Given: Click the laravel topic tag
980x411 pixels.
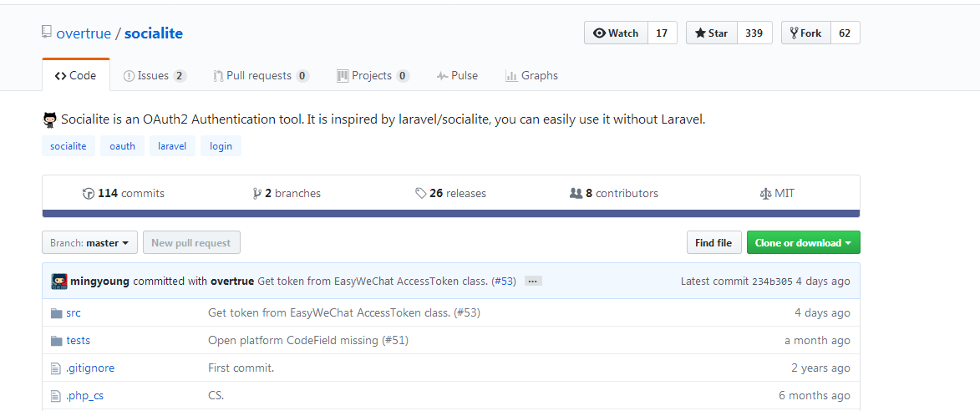Looking at the screenshot, I should click(172, 146).
